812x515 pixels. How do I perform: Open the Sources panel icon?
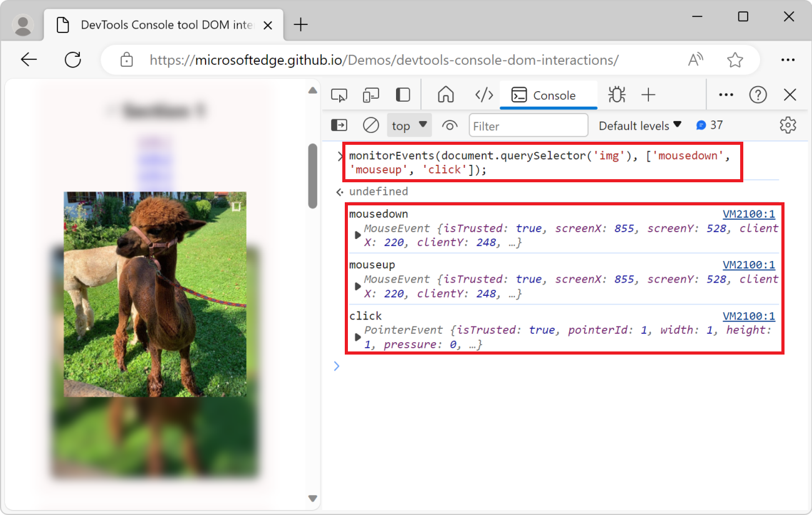pyautogui.click(x=483, y=94)
